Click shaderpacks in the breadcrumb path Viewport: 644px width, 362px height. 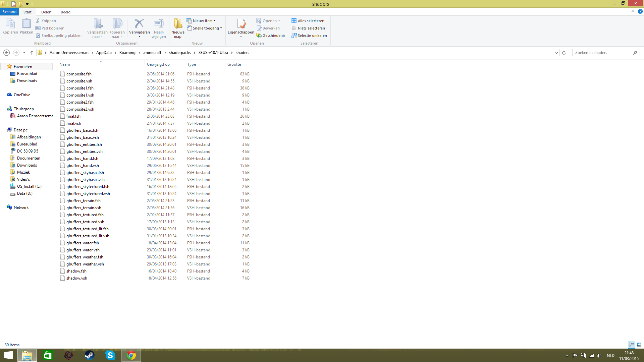tap(180, 53)
